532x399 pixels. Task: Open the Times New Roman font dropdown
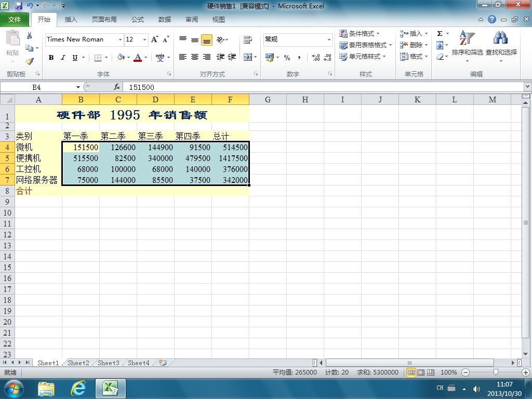click(120, 39)
